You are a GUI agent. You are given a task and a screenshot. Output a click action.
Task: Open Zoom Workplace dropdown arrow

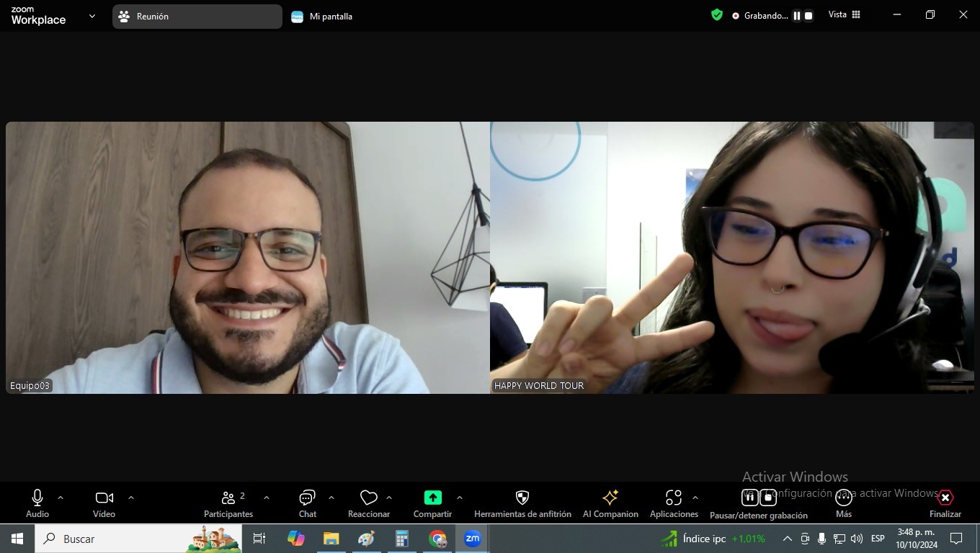point(92,16)
